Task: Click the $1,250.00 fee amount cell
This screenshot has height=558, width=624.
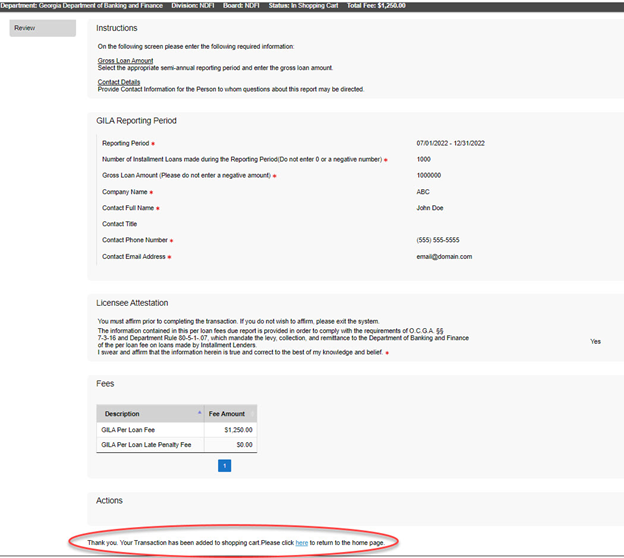Action: pos(238,429)
